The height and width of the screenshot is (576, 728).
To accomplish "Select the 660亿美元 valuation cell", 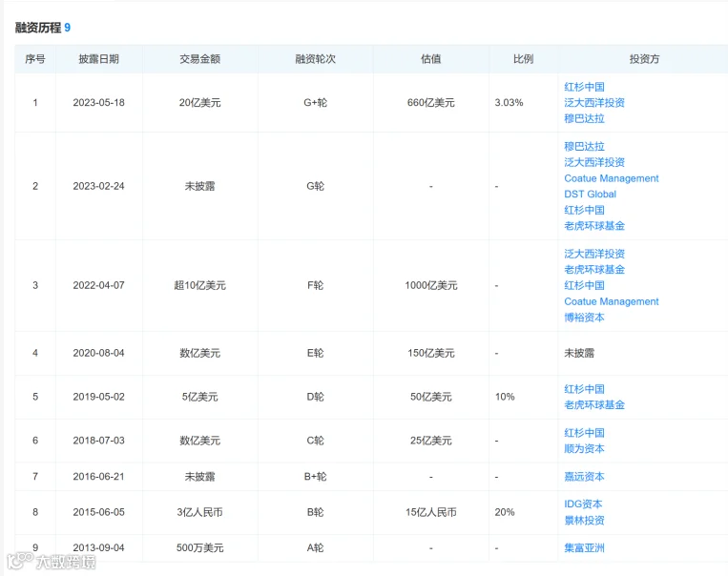I will (x=431, y=103).
